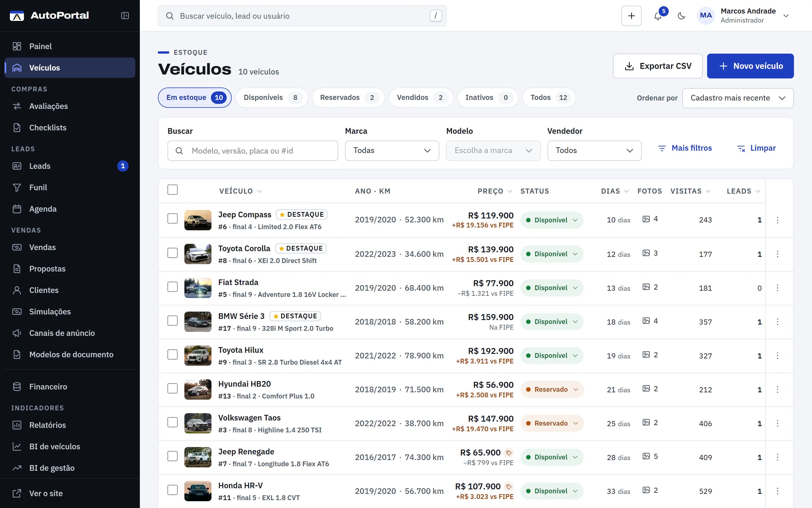Click the price tag icon on Jeep Renegade
Image resolution: width=812 pixels, height=508 pixels.
509,453
